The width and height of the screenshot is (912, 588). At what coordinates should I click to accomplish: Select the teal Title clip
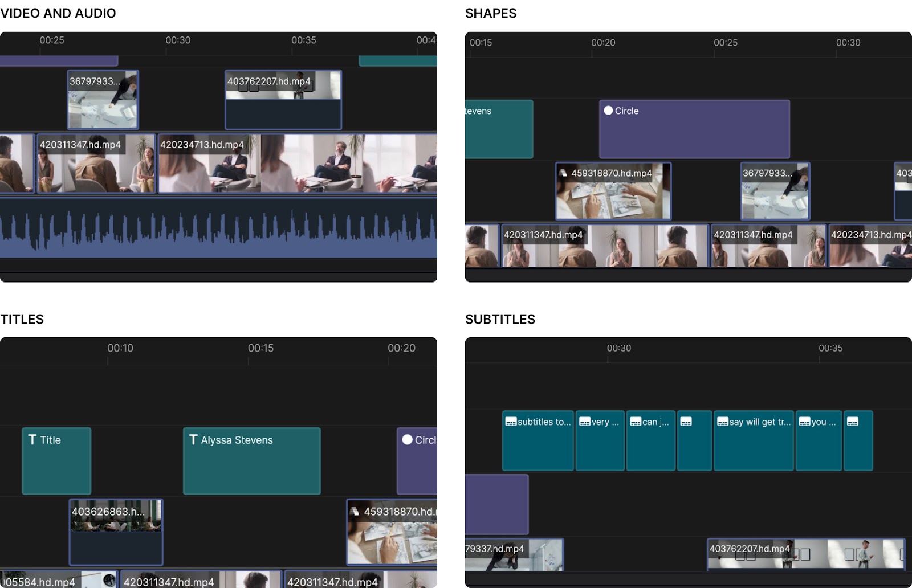point(56,461)
